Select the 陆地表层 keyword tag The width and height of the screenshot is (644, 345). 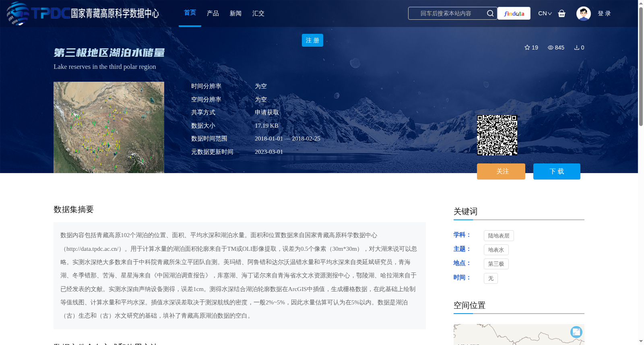(x=499, y=236)
